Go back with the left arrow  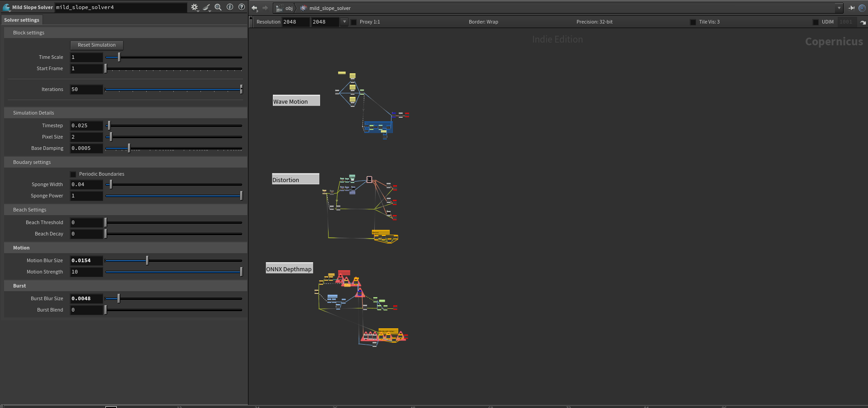[x=254, y=8]
